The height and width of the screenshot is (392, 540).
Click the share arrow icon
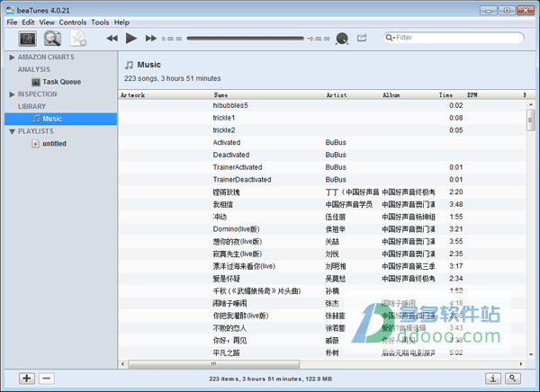point(362,38)
